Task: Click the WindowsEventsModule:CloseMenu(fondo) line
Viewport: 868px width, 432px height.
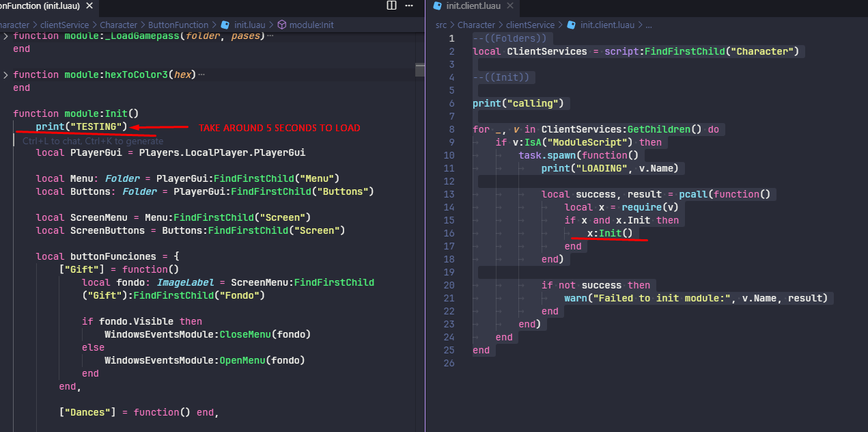Action: point(208,334)
